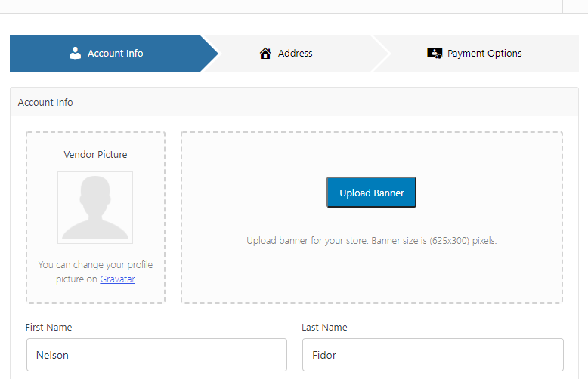Select the vendor picture placeholder avatar

(x=95, y=208)
